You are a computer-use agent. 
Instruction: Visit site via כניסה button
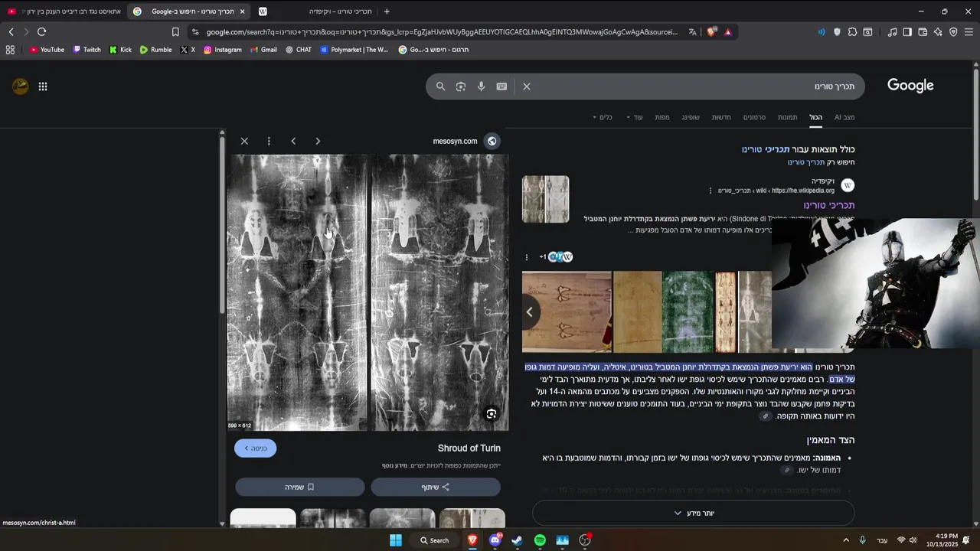[x=256, y=448]
